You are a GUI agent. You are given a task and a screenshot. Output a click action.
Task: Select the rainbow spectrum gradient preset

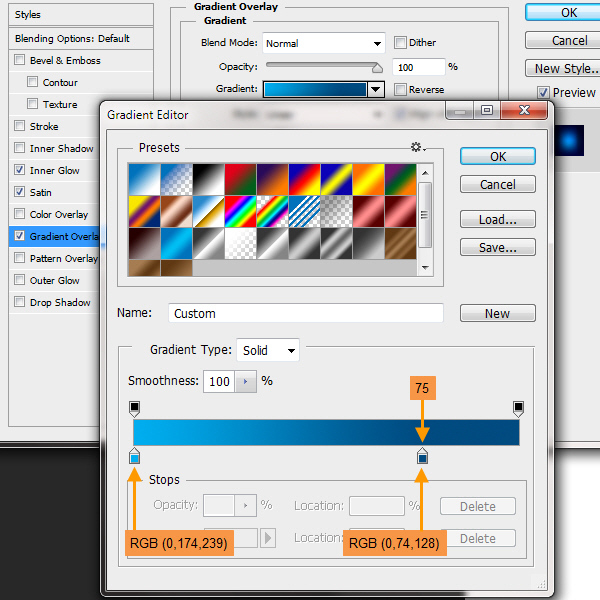[x=240, y=211]
